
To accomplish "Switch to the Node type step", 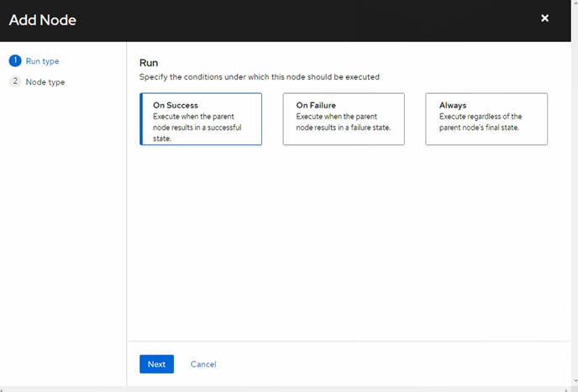I will pyautogui.click(x=45, y=81).
